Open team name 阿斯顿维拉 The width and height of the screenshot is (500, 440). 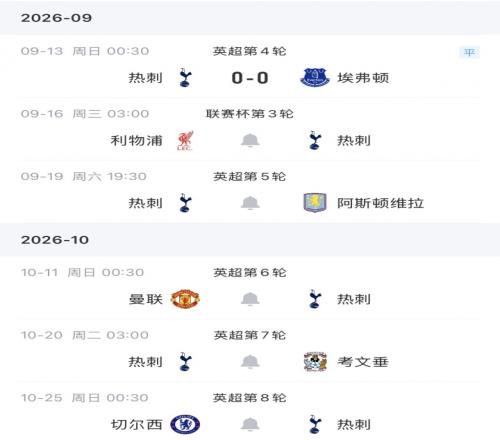(x=380, y=203)
